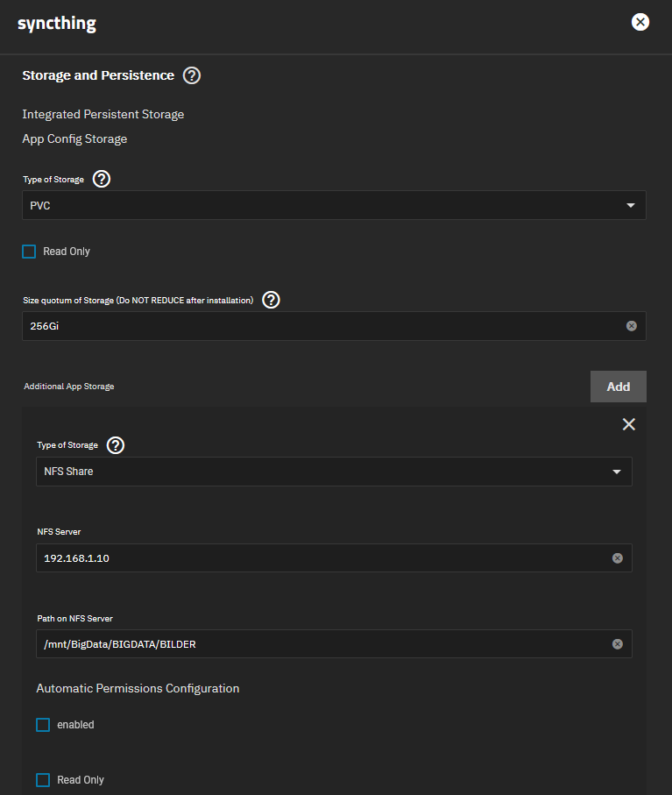The height and width of the screenshot is (795, 672).
Task: Toggle NFS storage Read Only checkbox
Action: click(43, 780)
